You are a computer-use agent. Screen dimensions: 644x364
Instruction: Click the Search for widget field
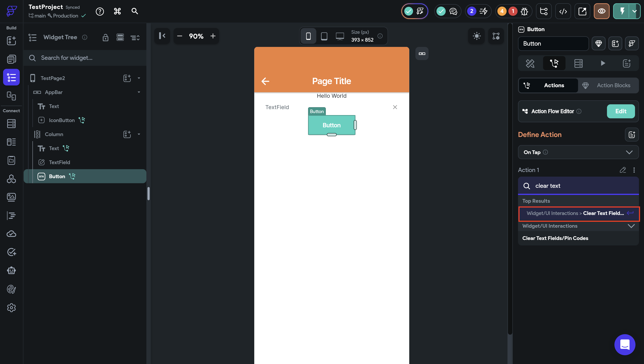point(85,58)
